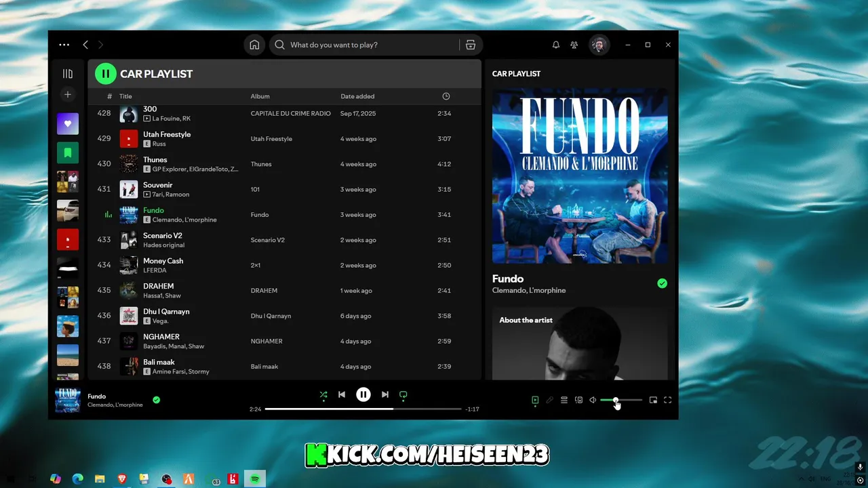868x488 pixels.
Task: Toggle the Now Playing view button
Action: click(x=535, y=401)
